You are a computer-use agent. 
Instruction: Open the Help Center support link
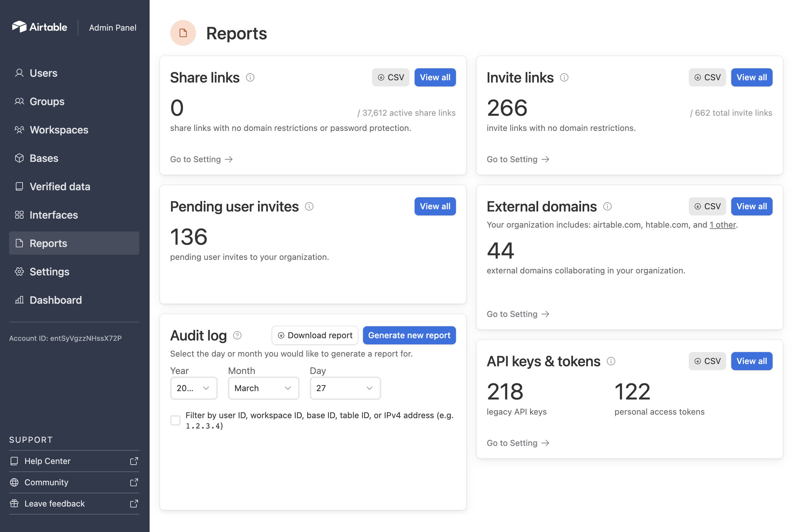74,461
